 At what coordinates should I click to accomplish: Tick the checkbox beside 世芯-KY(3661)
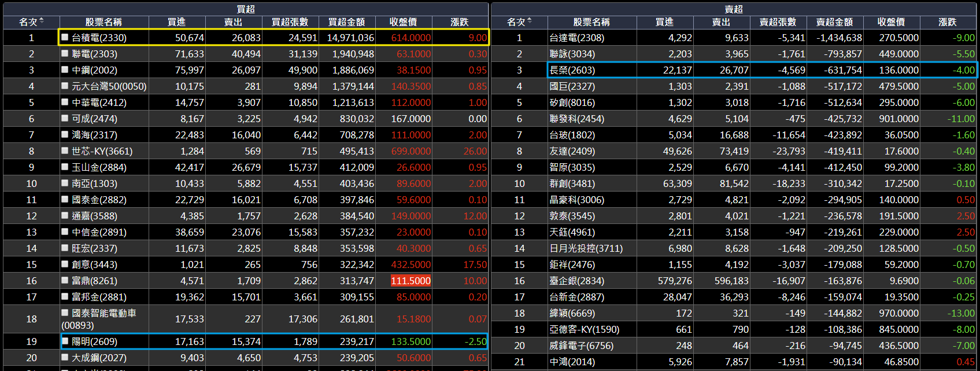click(x=65, y=150)
